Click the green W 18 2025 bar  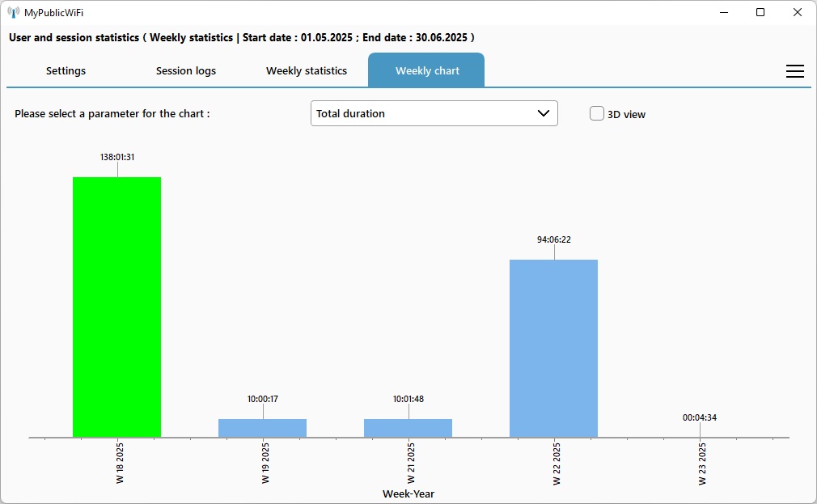[117, 307]
